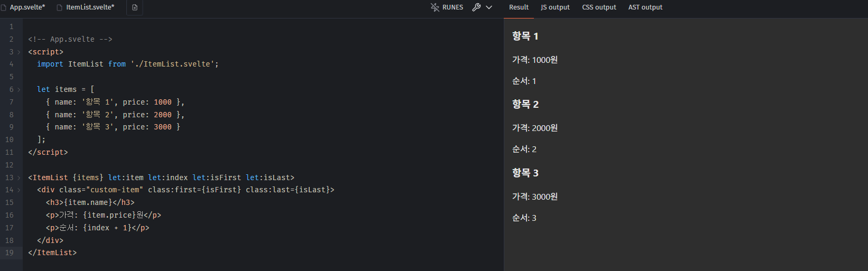Click the import ItemList code line
868x271 pixels.
coord(127,64)
